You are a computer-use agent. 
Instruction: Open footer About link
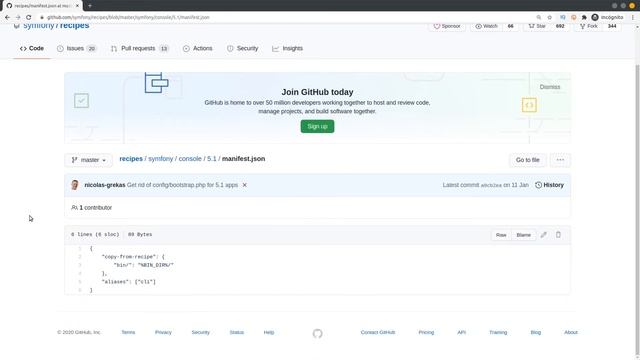[571, 332]
